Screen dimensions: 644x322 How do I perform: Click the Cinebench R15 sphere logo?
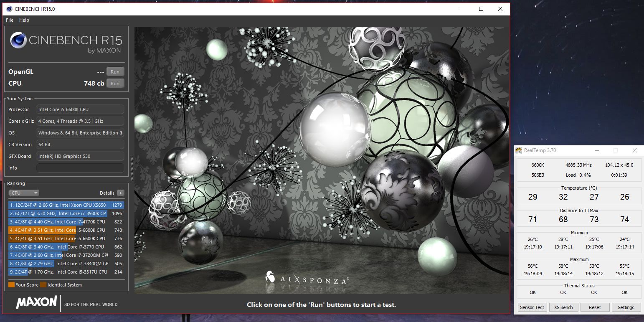[x=18, y=41]
